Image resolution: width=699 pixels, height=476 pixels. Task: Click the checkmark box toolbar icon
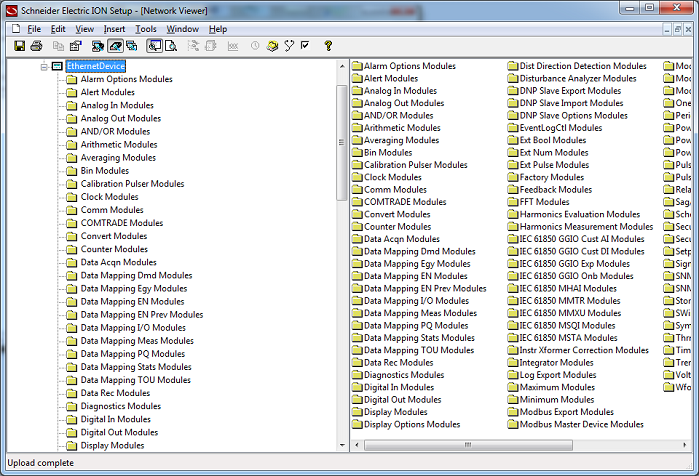305,45
